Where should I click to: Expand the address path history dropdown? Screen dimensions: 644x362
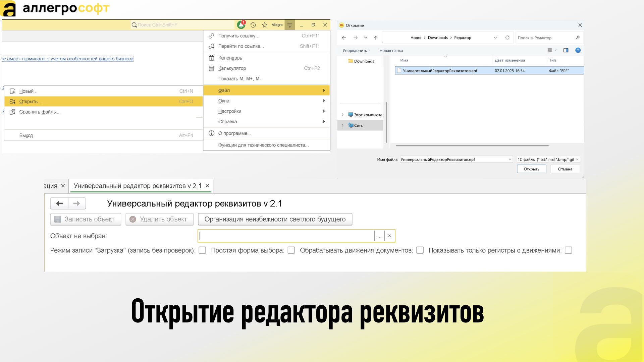coord(495,38)
